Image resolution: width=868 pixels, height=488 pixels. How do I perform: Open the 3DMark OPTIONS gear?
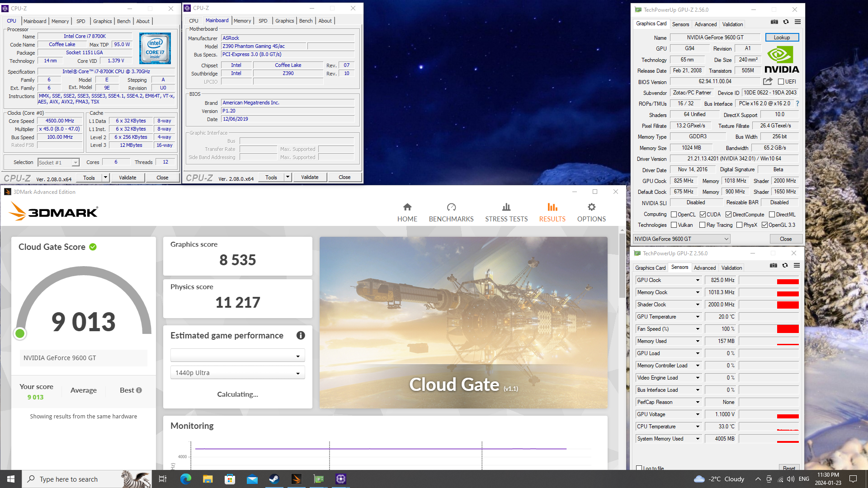tap(591, 212)
